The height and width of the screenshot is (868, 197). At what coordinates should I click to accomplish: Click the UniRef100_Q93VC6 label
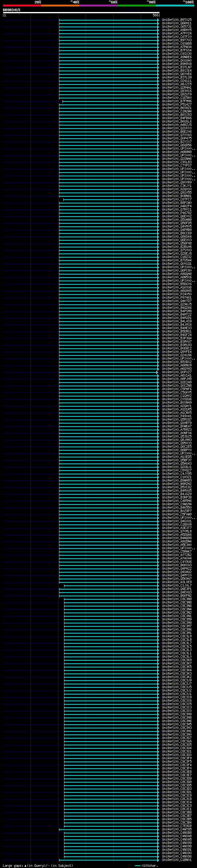(176, 91)
